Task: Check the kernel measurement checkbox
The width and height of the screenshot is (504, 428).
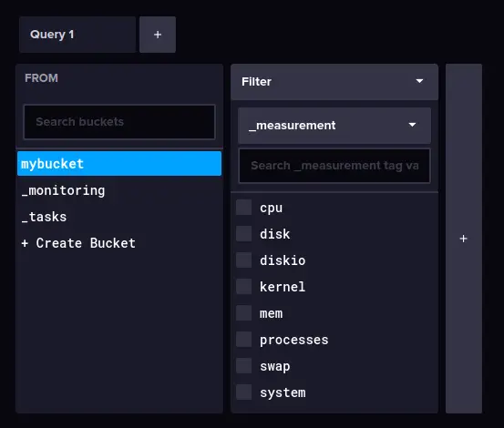Action: click(x=243, y=287)
